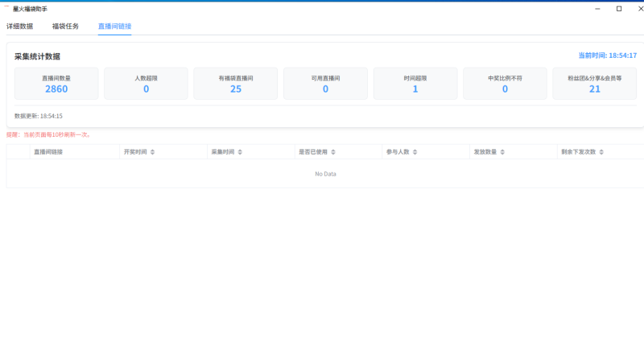Maximize the 星火福袋助手 window
This screenshot has height=338, width=644.
pyautogui.click(x=618, y=8)
